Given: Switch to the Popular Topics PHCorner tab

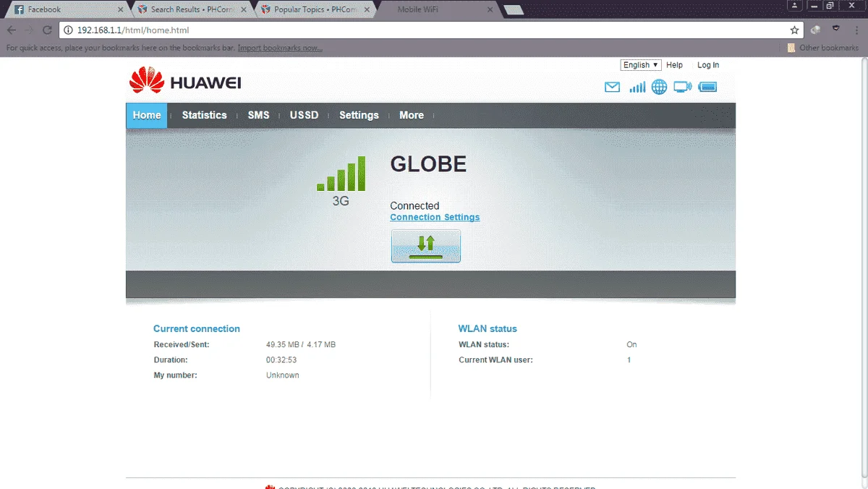Looking at the screenshot, I should click(x=316, y=9).
